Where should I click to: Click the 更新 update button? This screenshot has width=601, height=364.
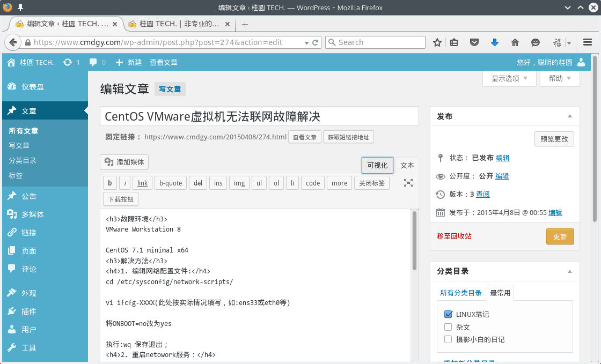pos(560,236)
